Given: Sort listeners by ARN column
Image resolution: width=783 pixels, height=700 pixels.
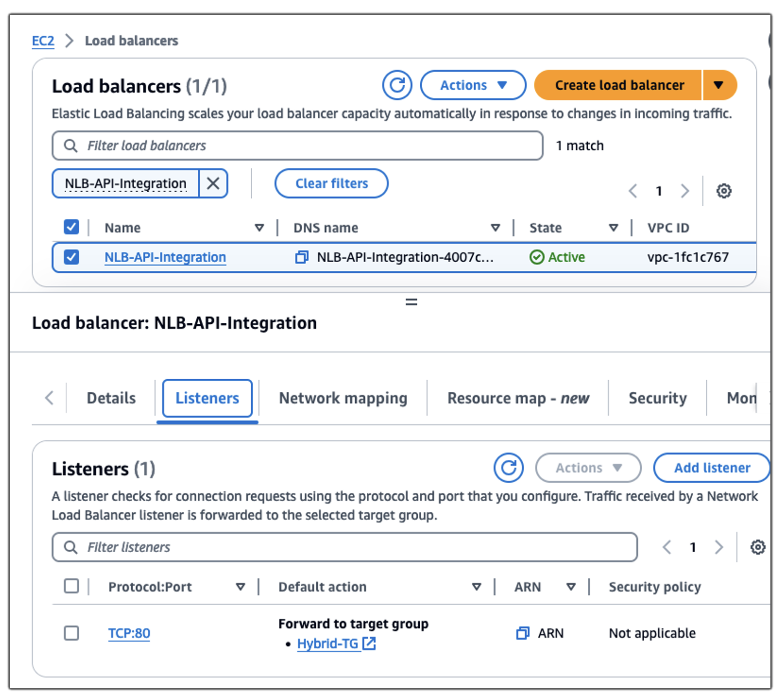Looking at the screenshot, I should 571,587.
